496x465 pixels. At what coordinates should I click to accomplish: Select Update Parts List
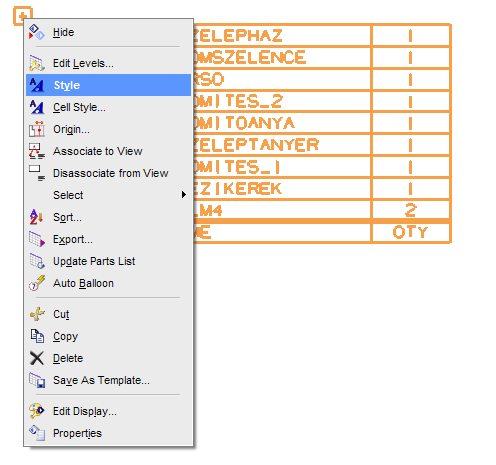pyautogui.click(x=94, y=261)
